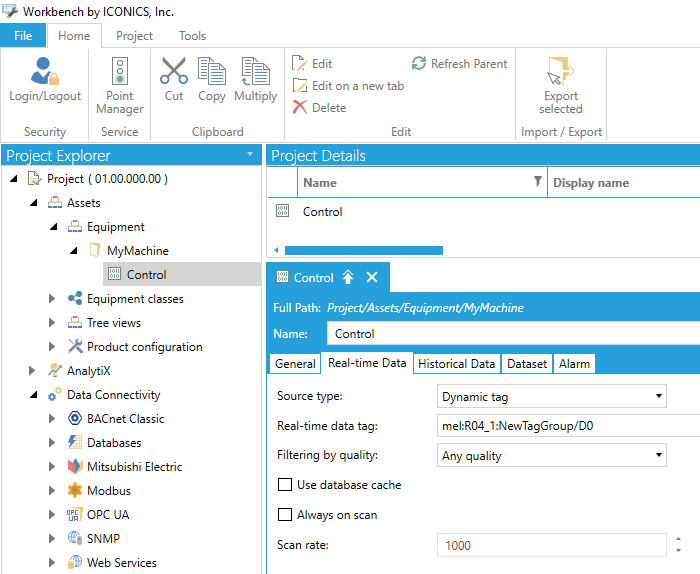Collapse the Project root node

click(14, 179)
